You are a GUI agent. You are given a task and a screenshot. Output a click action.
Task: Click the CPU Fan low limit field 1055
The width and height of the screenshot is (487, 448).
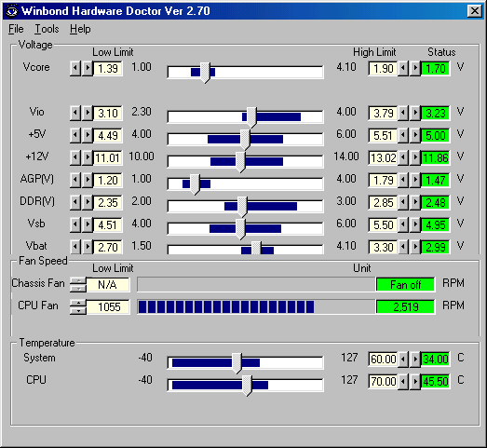[108, 307]
